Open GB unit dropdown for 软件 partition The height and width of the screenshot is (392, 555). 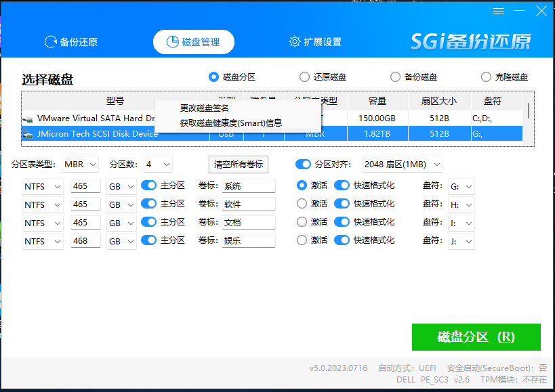pos(121,204)
